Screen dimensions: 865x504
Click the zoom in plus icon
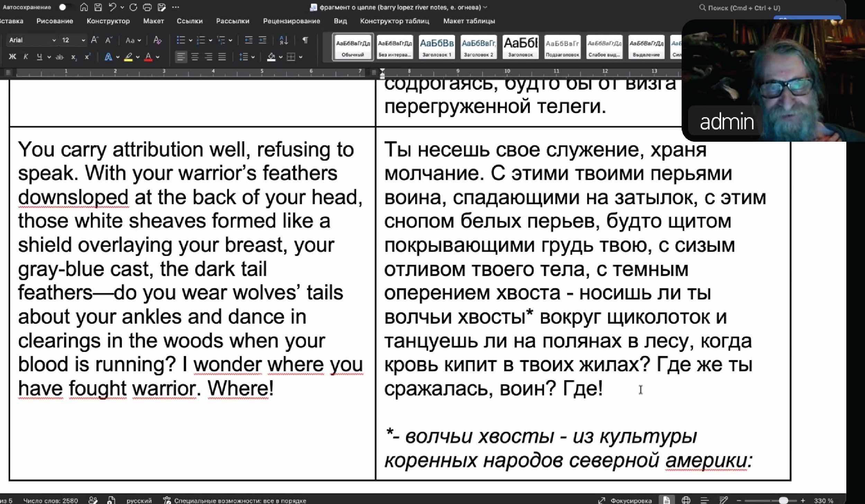(x=803, y=500)
